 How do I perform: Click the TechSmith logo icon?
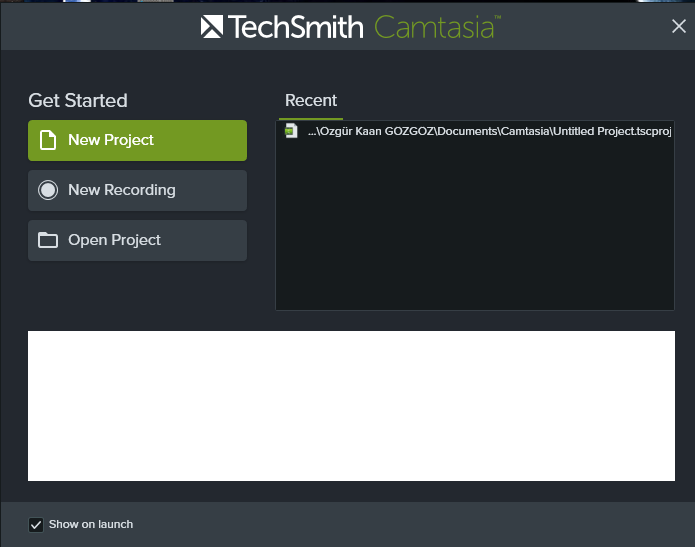(212, 27)
